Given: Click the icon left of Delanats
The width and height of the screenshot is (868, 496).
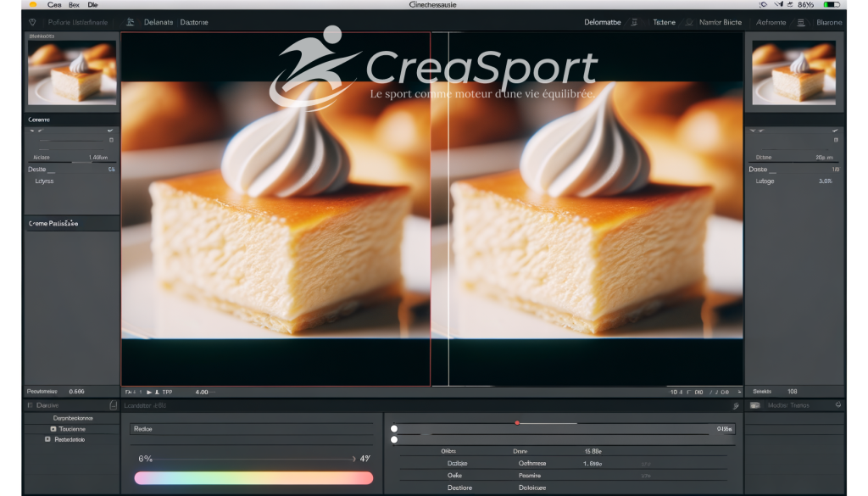Looking at the screenshot, I should (130, 22).
